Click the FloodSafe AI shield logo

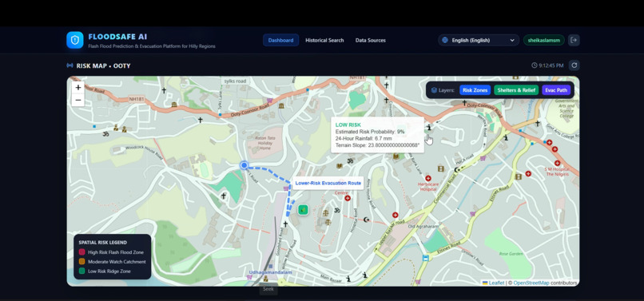coord(75,40)
